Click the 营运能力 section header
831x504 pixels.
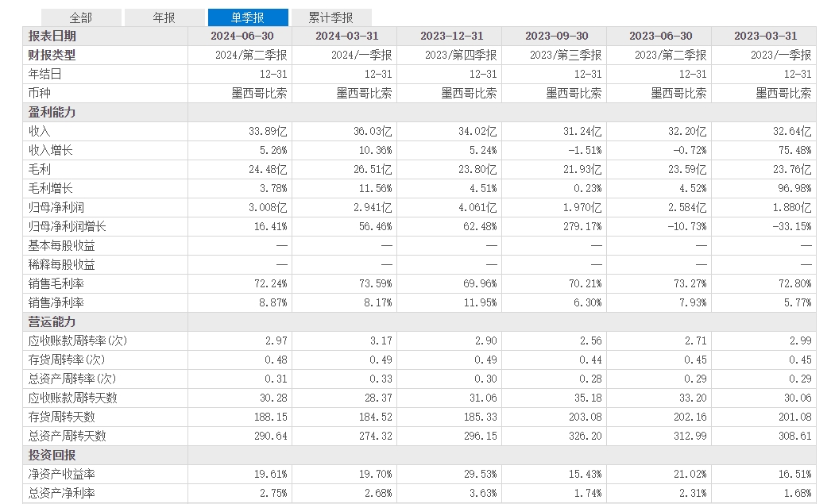(x=52, y=322)
